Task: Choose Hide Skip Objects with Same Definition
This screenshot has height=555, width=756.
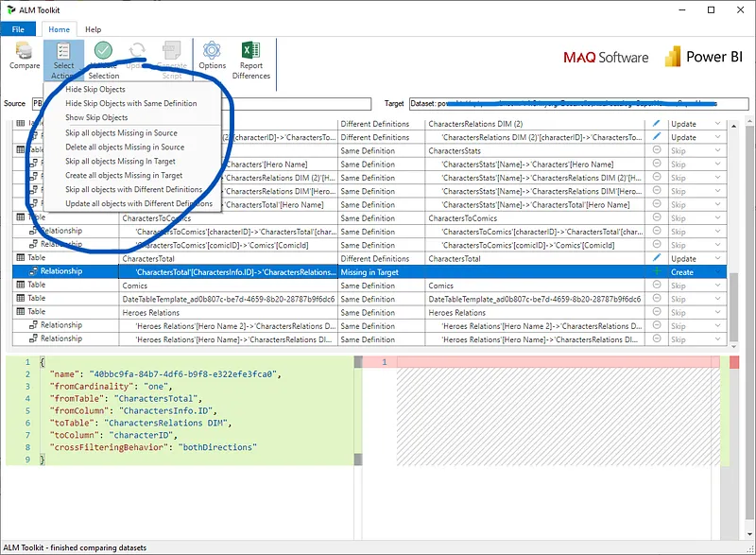Action: (x=131, y=103)
